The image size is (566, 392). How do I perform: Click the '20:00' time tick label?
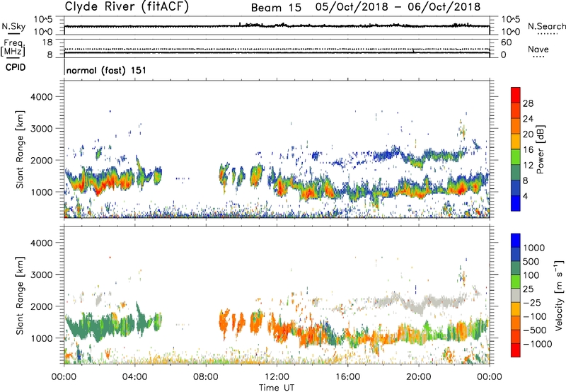(x=418, y=377)
